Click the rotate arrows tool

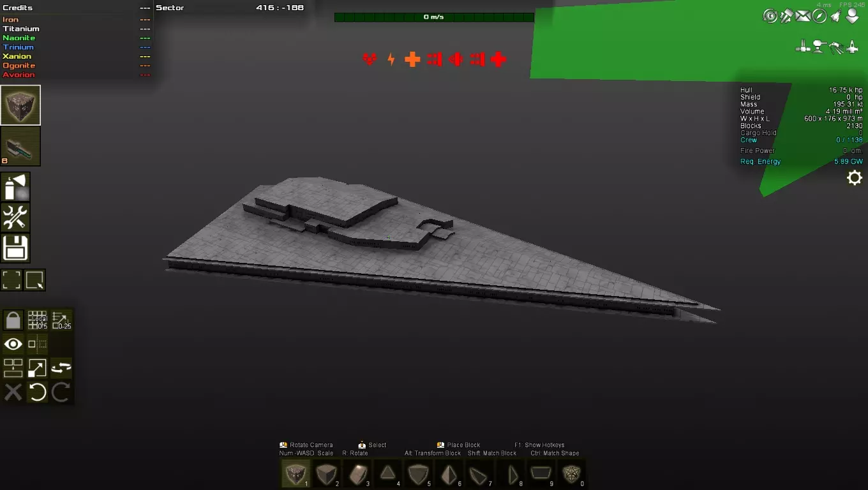pos(61,368)
